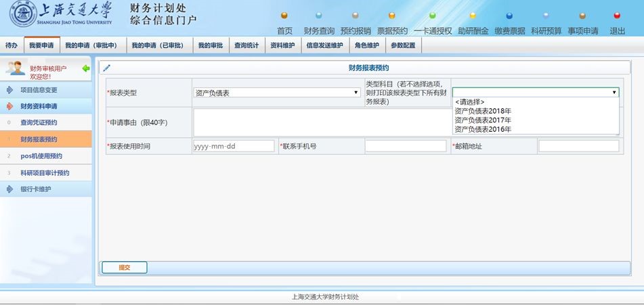
Task: Click the red ball icon above 退出
Action: pos(617,16)
